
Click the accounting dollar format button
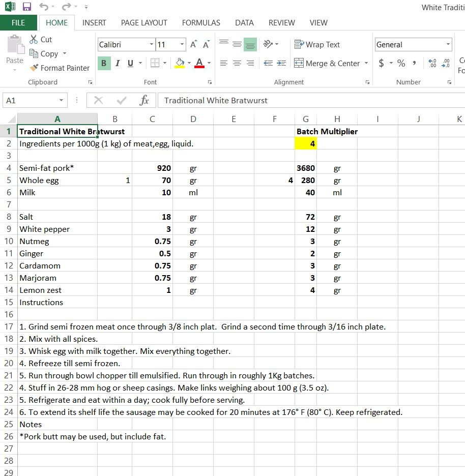coord(381,63)
